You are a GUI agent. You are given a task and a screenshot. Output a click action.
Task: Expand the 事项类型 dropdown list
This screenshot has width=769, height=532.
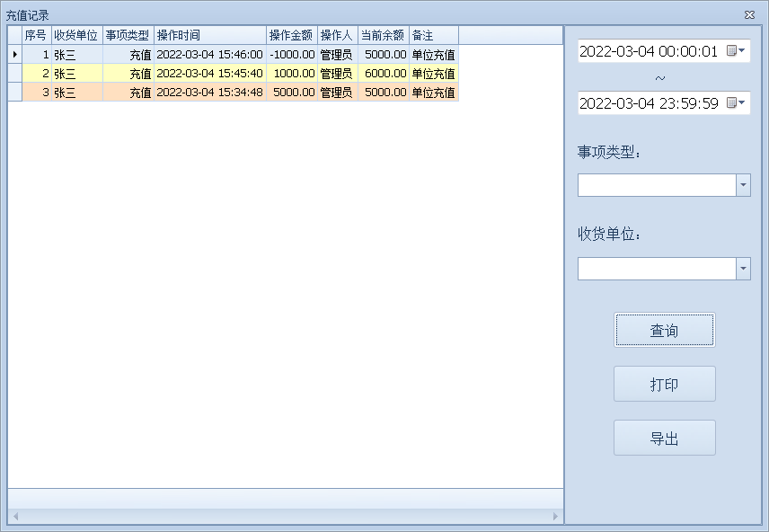click(x=743, y=185)
